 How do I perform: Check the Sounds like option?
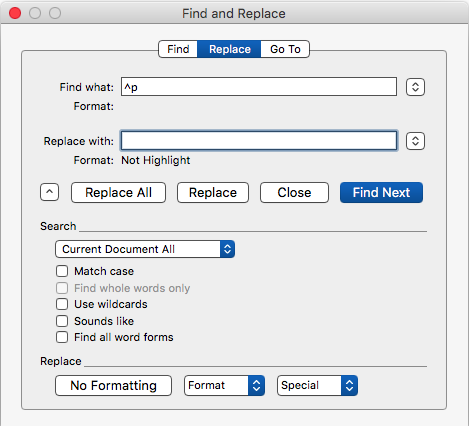tap(62, 321)
